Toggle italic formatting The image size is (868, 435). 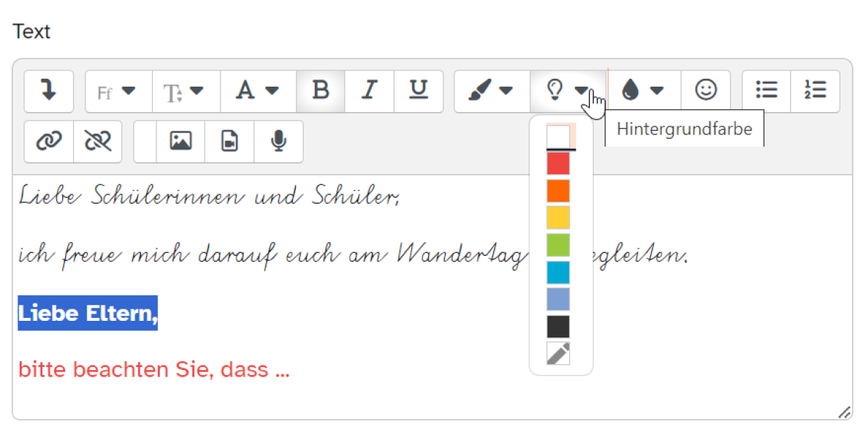(370, 91)
